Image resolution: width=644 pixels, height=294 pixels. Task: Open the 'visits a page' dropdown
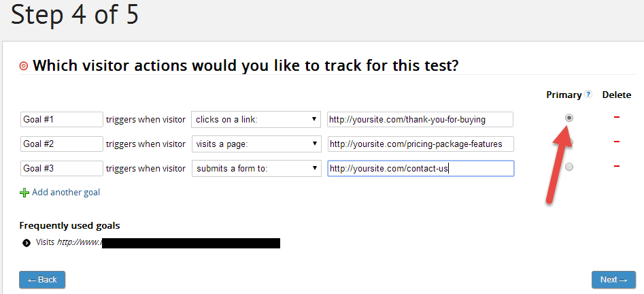[x=256, y=144]
